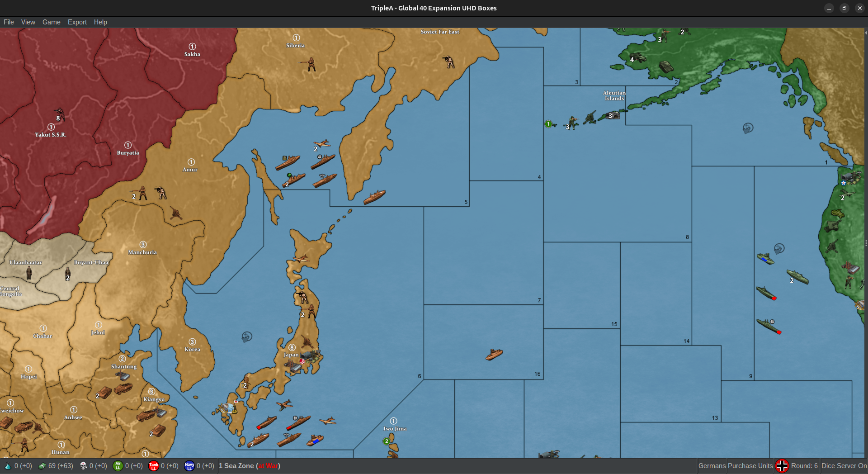Viewport: 868px width, 474px height.
Task: Click the Jehol territory label
Action: point(98,332)
